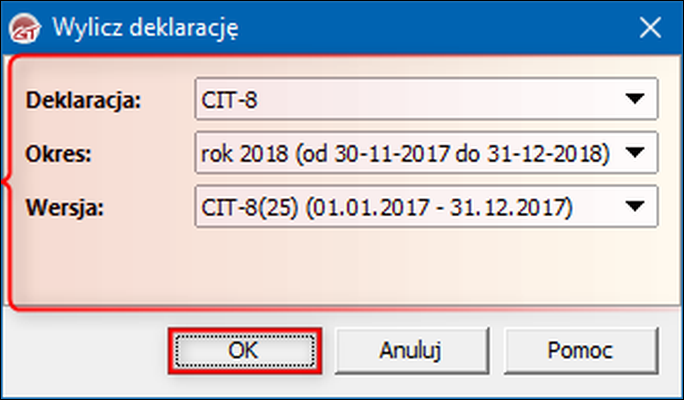Confirm with the OK button
The height and width of the screenshot is (400, 684).
[245, 351]
